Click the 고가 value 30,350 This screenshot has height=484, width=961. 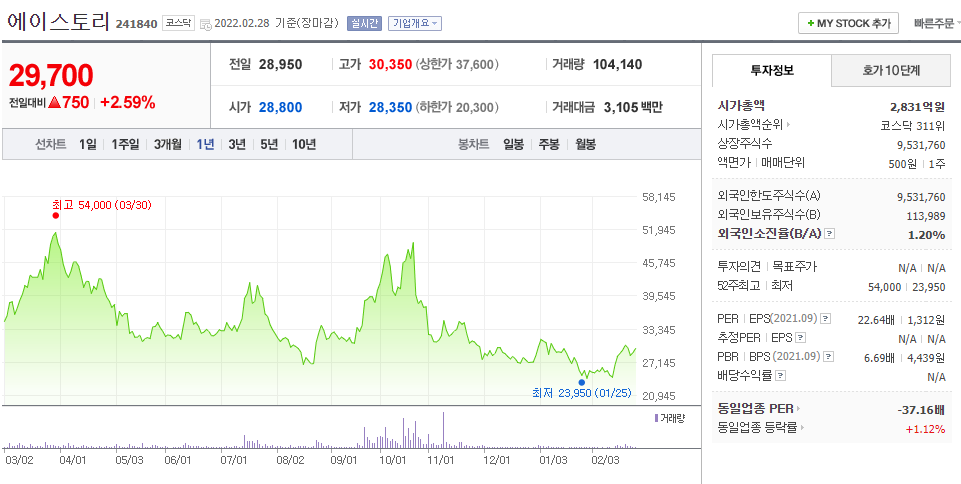pyautogui.click(x=390, y=64)
